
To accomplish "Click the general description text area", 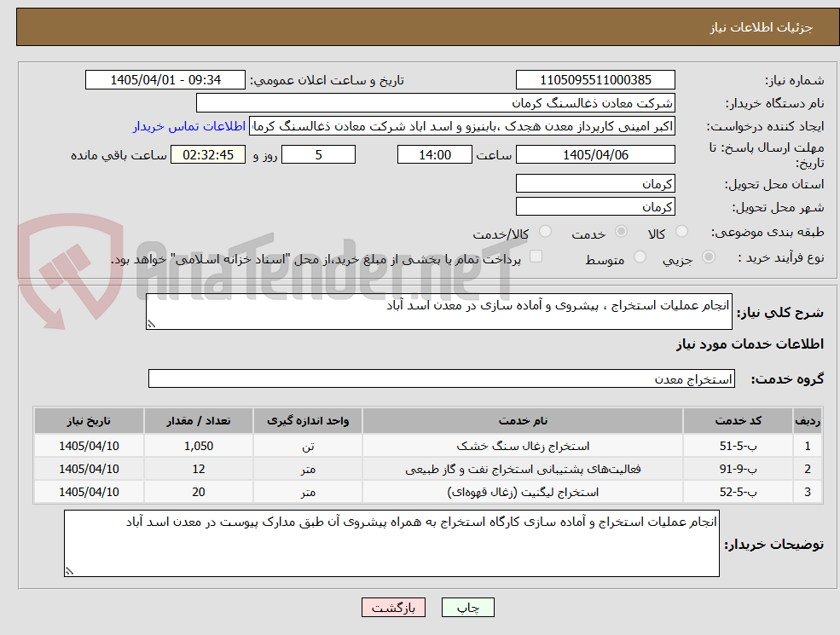I will pyautogui.click(x=438, y=311).
